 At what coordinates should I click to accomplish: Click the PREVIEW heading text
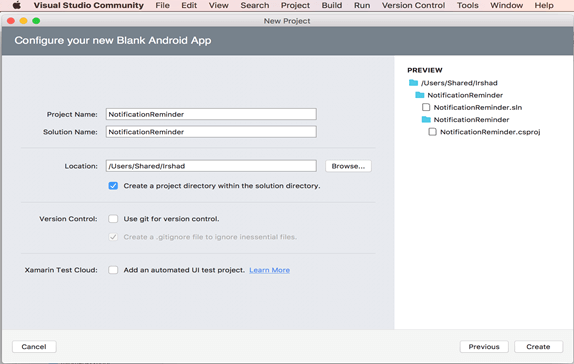pos(425,70)
